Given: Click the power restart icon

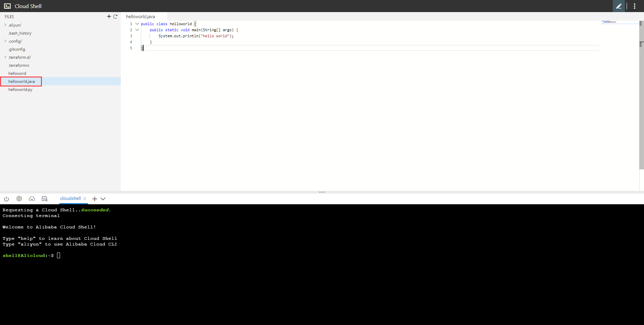Looking at the screenshot, I should point(6,199).
